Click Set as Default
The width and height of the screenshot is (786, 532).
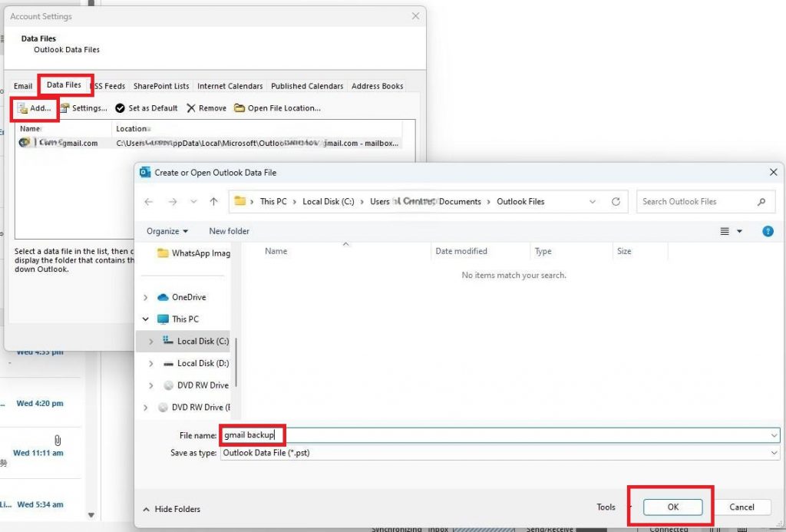click(147, 107)
